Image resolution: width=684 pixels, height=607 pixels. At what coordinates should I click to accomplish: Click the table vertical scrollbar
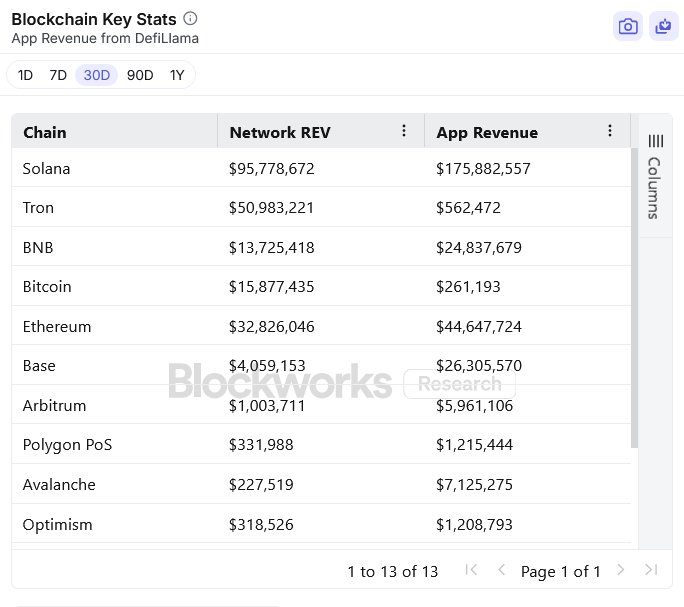[634, 298]
